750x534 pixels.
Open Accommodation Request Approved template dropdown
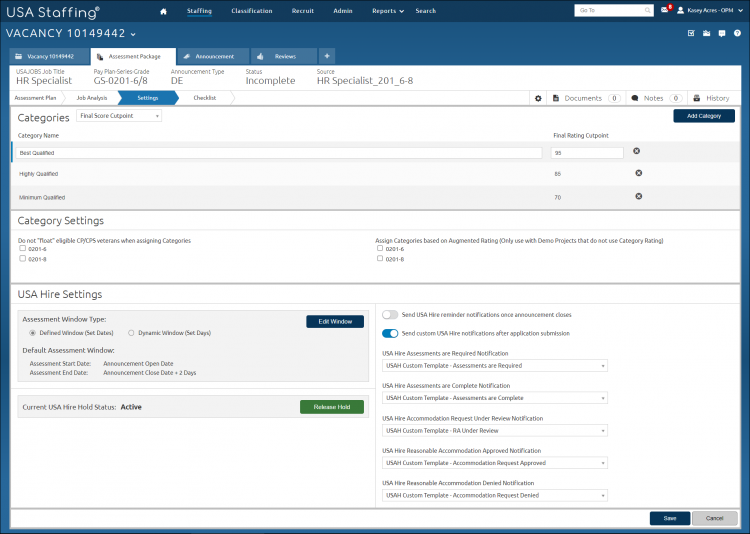click(x=495, y=463)
